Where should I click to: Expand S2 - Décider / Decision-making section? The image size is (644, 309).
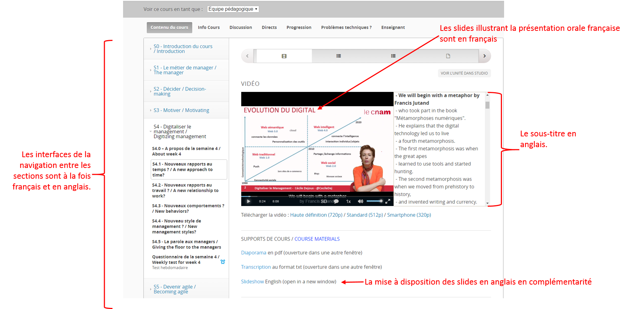pyautogui.click(x=186, y=91)
